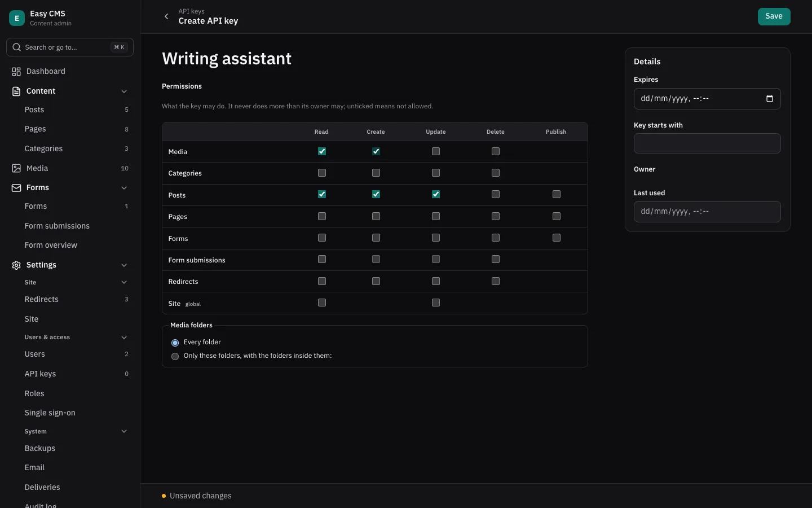Select the Every folder radio option
Screen dimensions: 812x508
pos(175,343)
